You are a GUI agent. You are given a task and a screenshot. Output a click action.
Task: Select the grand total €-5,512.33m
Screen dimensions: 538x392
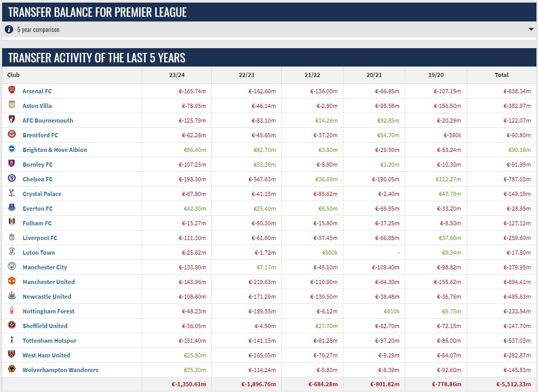514,385
